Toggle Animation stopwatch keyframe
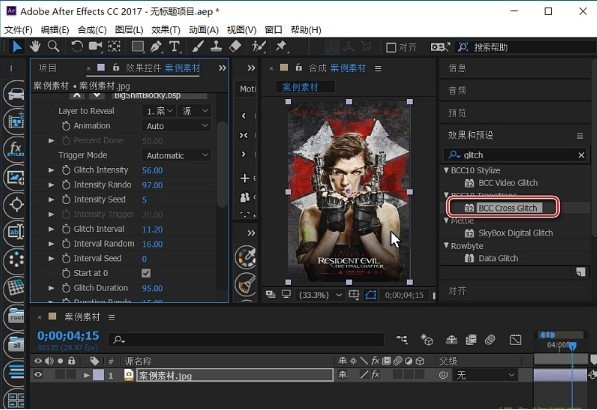This screenshot has width=597, height=410. point(66,126)
